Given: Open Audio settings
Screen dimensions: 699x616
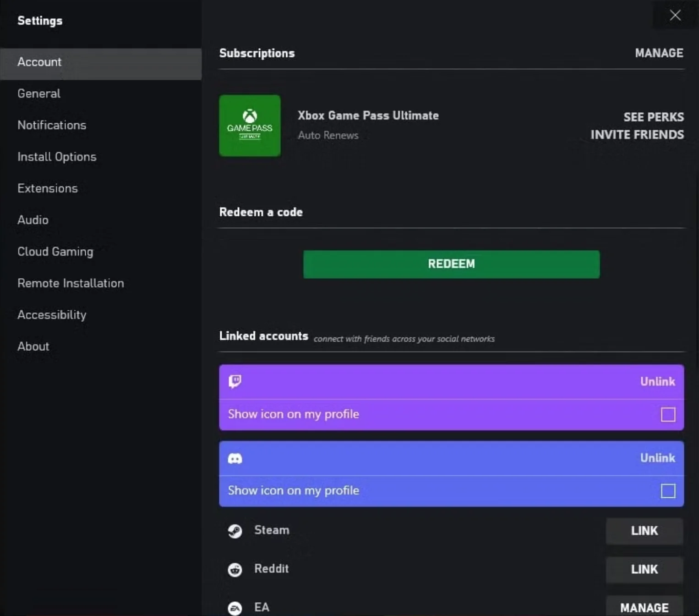Looking at the screenshot, I should 101,220.
